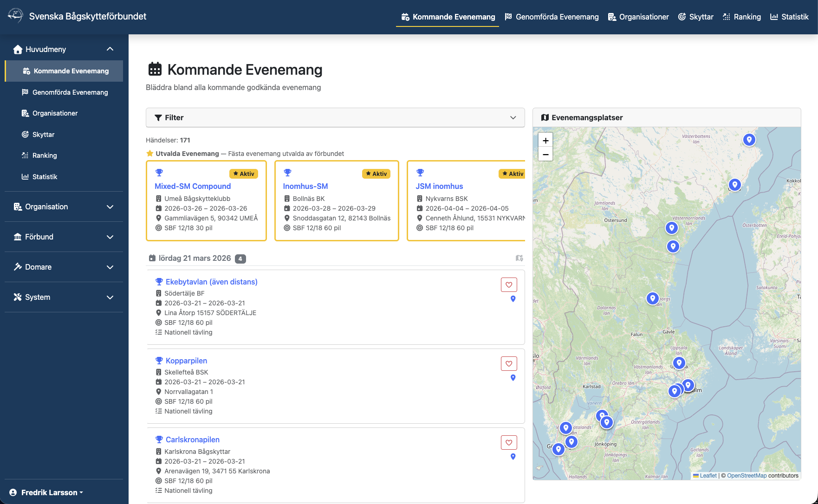Expand the Filter panel

tap(335, 118)
